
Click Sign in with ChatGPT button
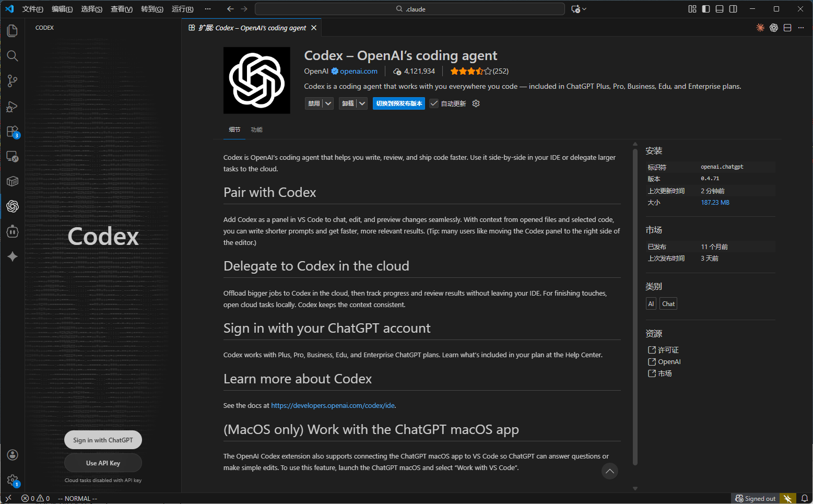[x=103, y=440]
